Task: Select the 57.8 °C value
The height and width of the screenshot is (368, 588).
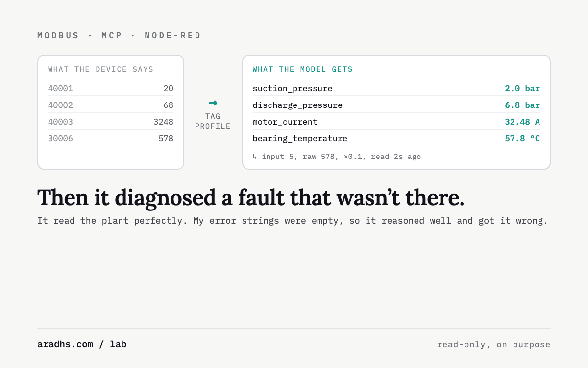Action: coord(522,139)
